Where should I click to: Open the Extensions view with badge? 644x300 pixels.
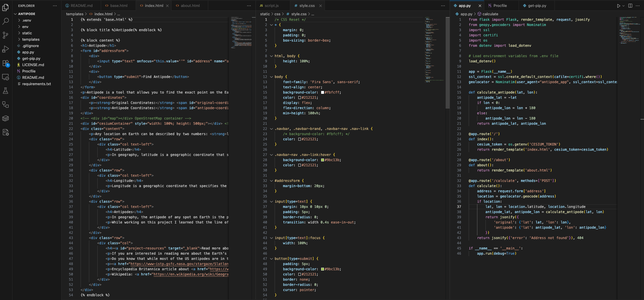coord(5,63)
